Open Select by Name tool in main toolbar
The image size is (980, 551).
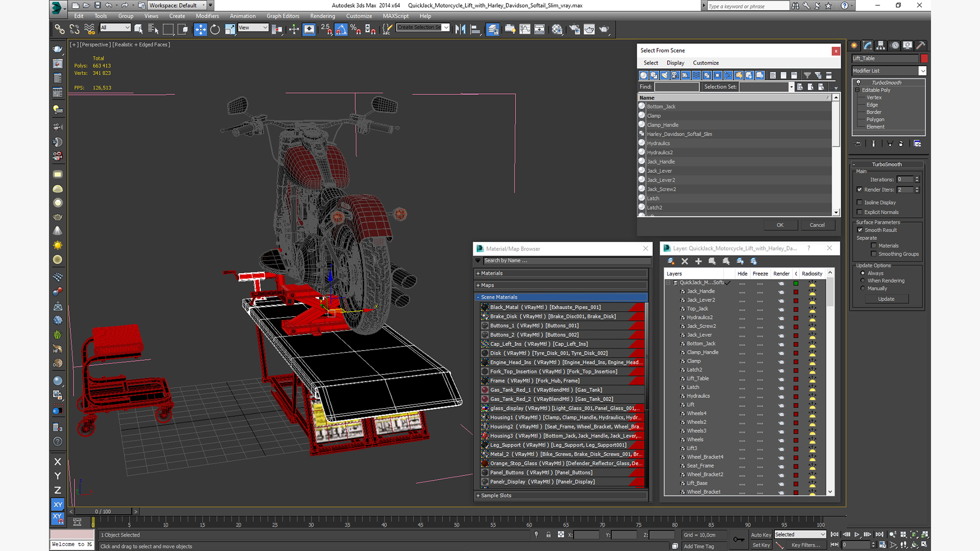(x=153, y=29)
